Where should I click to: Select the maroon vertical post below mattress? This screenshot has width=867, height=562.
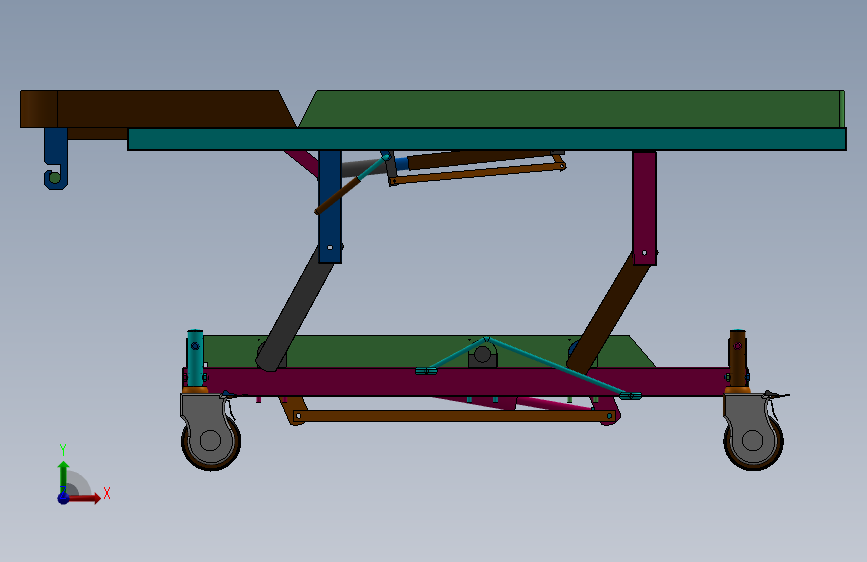pos(644,208)
